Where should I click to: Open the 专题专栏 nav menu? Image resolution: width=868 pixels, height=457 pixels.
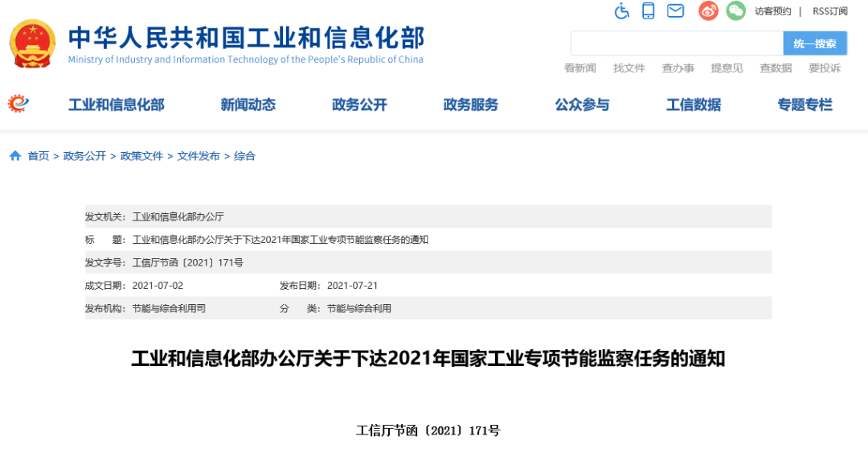[x=805, y=105]
